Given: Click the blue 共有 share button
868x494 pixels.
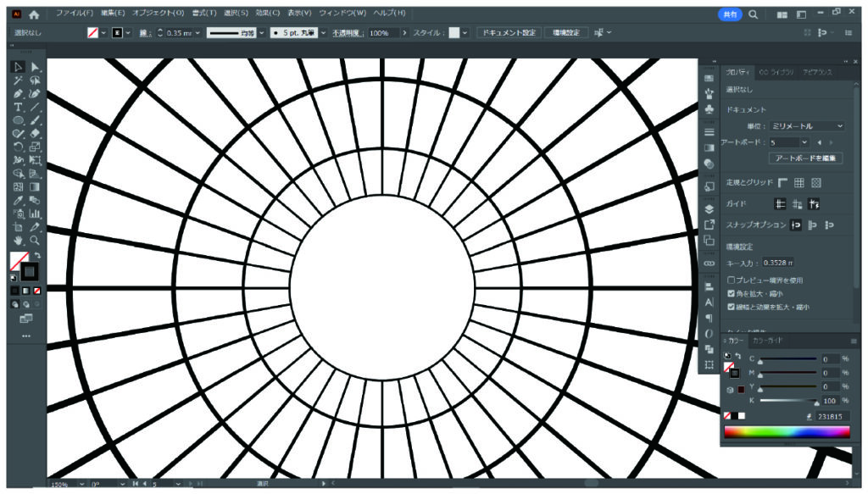Looking at the screenshot, I should [730, 15].
